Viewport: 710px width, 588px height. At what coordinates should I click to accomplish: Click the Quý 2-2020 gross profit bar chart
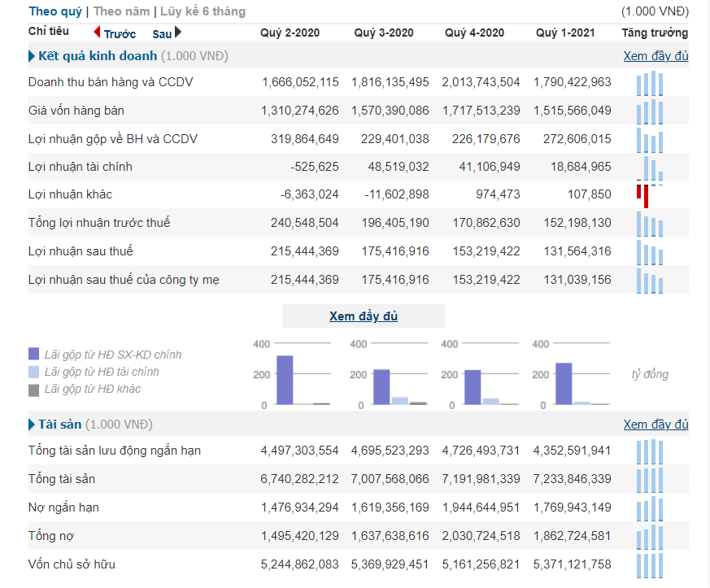[293, 374]
